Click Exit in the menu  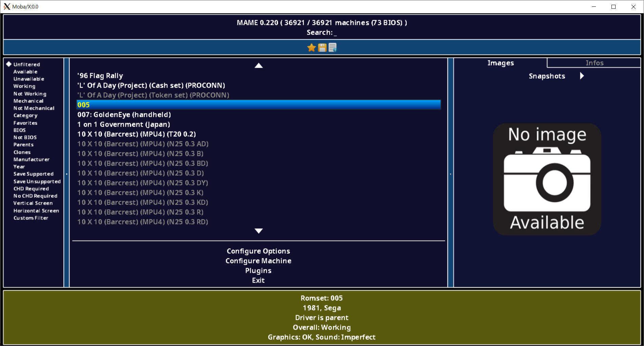click(x=258, y=280)
